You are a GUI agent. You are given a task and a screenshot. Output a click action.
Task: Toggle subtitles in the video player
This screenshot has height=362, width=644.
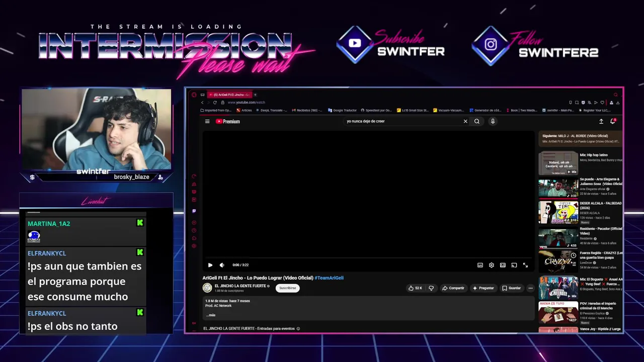480,265
